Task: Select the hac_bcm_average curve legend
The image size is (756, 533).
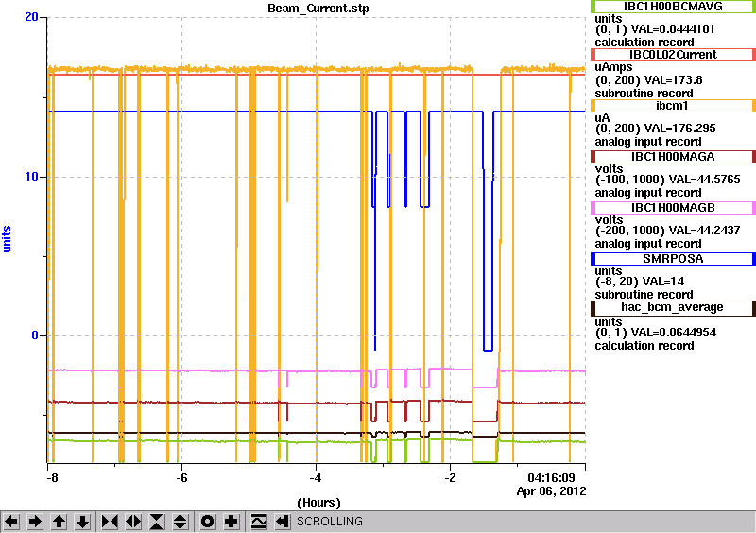Action: point(673,308)
